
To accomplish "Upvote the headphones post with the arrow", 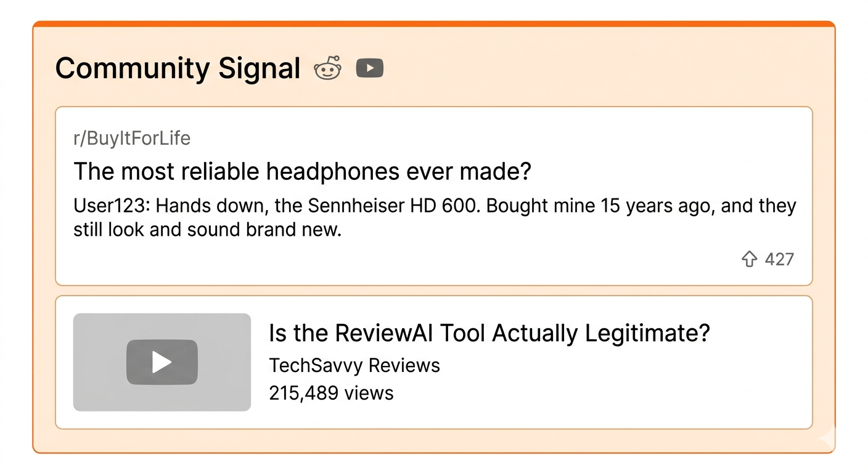I will 748,259.
